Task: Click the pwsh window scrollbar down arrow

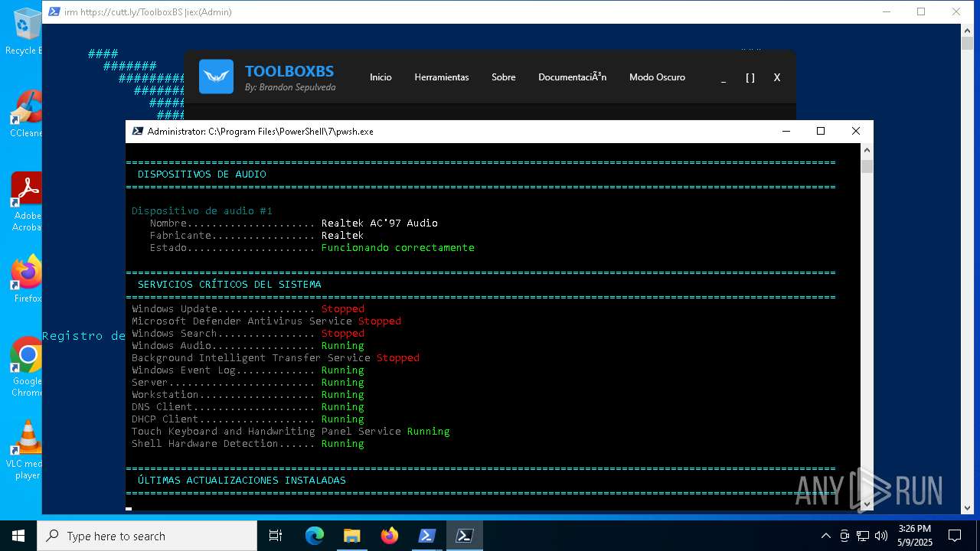Action: coord(867,504)
